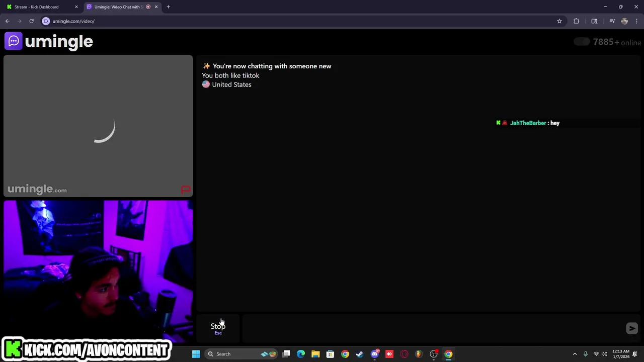Open the clock showing 12:13 AM
Screen dimensions: 644x362
(620, 354)
